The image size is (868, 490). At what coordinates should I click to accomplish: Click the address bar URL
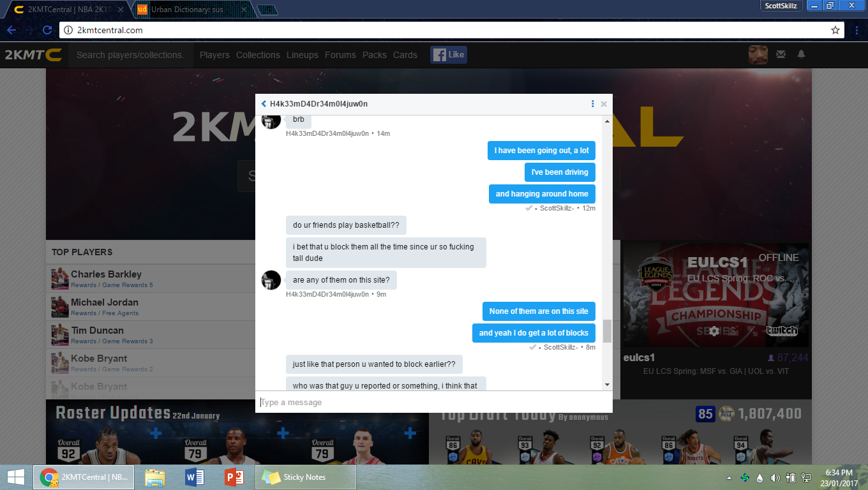pos(110,30)
